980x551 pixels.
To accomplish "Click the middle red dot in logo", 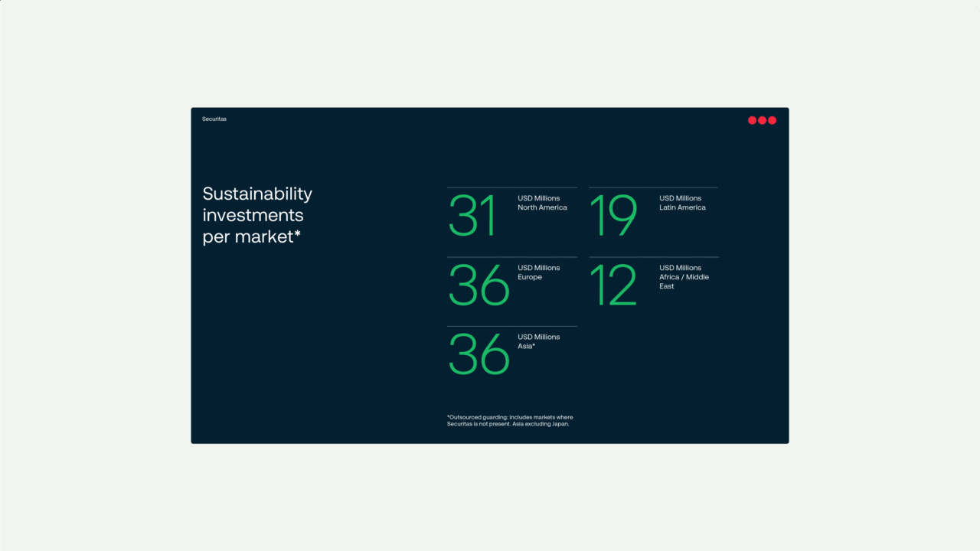I will tap(762, 120).
